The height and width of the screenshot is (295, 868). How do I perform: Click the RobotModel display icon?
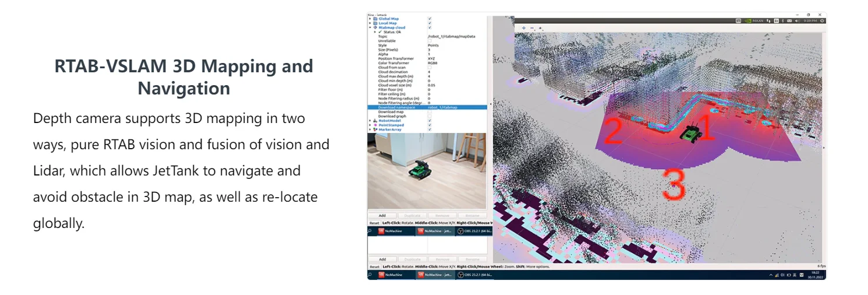coord(375,121)
